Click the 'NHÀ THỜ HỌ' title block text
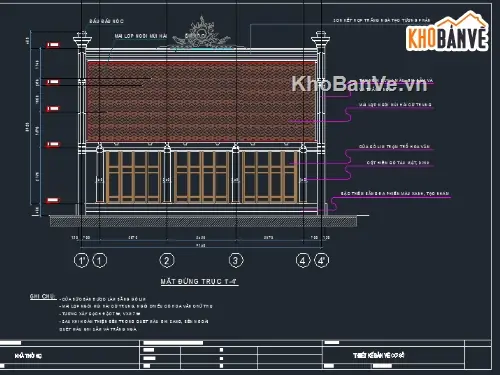The width and height of the screenshot is (500, 375). (28, 356)
